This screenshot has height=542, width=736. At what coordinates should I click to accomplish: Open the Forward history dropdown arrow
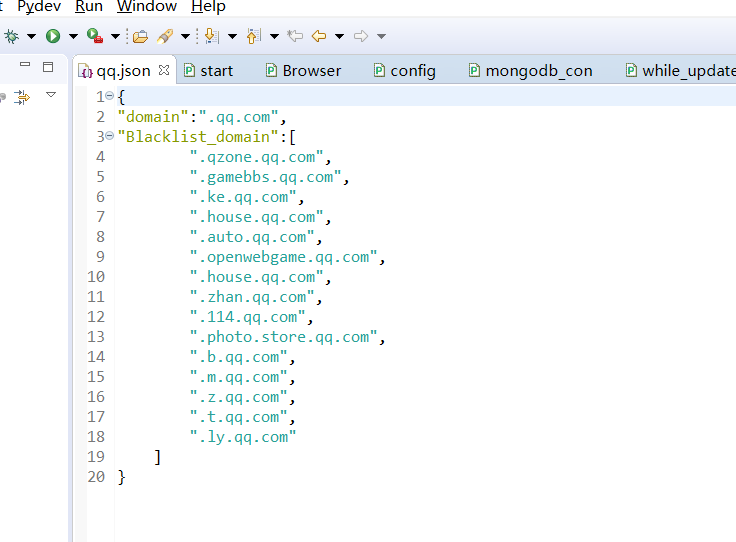coord(382,36)
